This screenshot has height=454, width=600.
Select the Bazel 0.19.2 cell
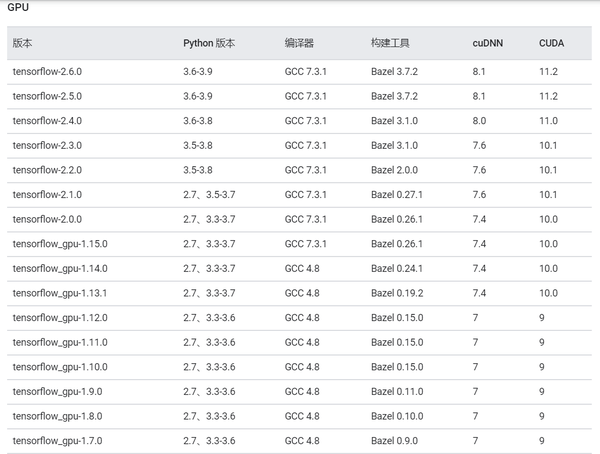click(x=397, y=293)
